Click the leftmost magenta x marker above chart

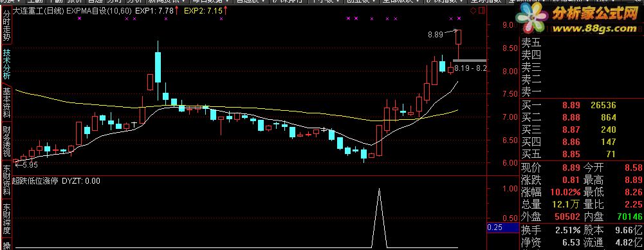(78, 18)
